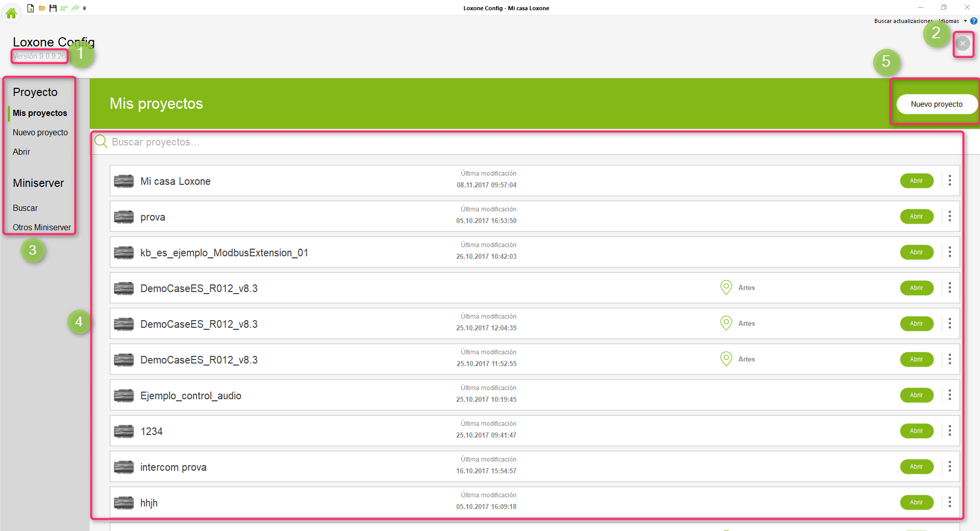980x531 pixels.
Task: Select Mis proyectos in the sidebar
Action: (40, 113)
